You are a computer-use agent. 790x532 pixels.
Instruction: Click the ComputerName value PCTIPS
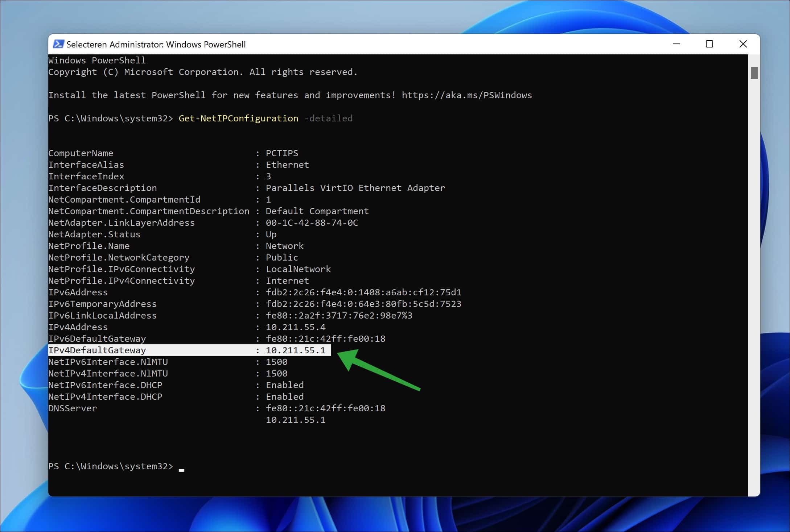[282, 153]
